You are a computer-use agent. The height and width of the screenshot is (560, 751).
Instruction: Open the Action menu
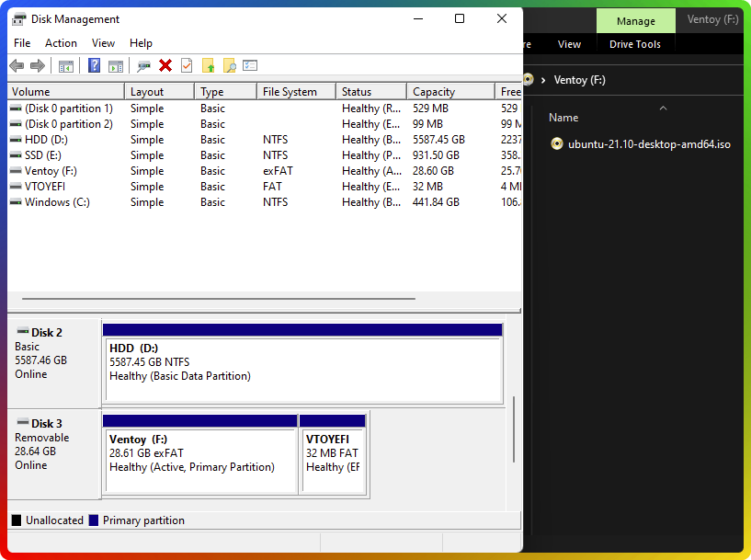pos(61,43)
